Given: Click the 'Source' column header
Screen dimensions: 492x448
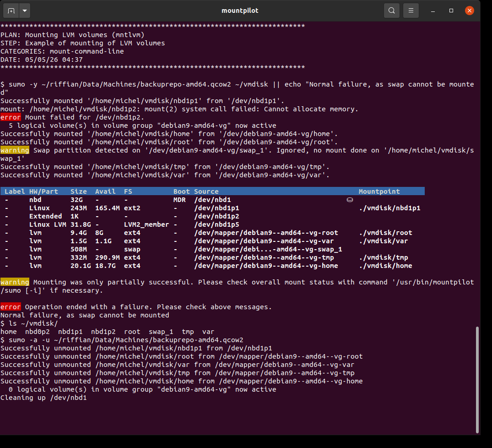Looking at the screenshot, I should tap(206, 191).
